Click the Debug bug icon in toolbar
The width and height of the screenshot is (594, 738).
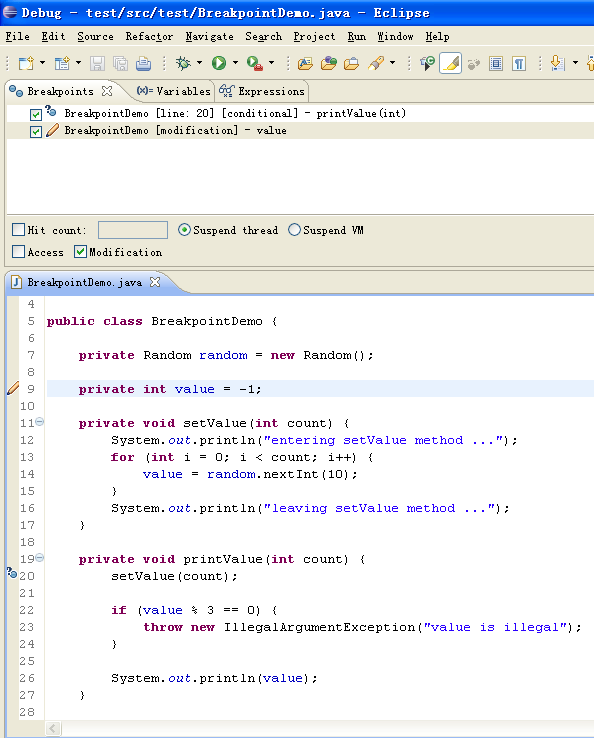pyautogui.click(x=183, y=63)
